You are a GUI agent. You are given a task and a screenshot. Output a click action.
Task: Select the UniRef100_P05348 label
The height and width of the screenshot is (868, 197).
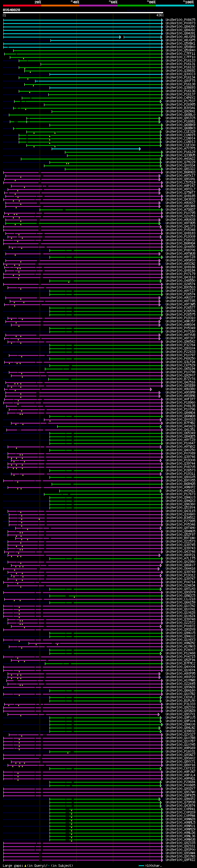pos(180,230)
